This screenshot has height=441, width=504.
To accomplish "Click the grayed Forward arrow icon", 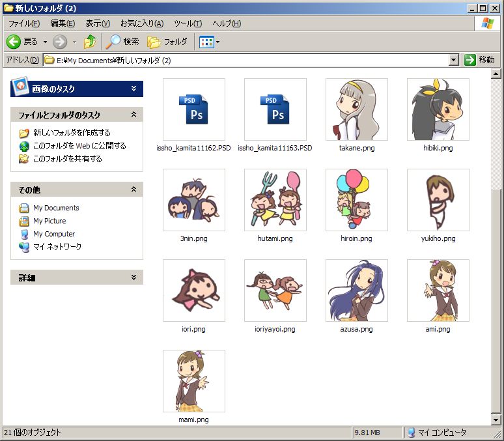I will tap(60, 42).
